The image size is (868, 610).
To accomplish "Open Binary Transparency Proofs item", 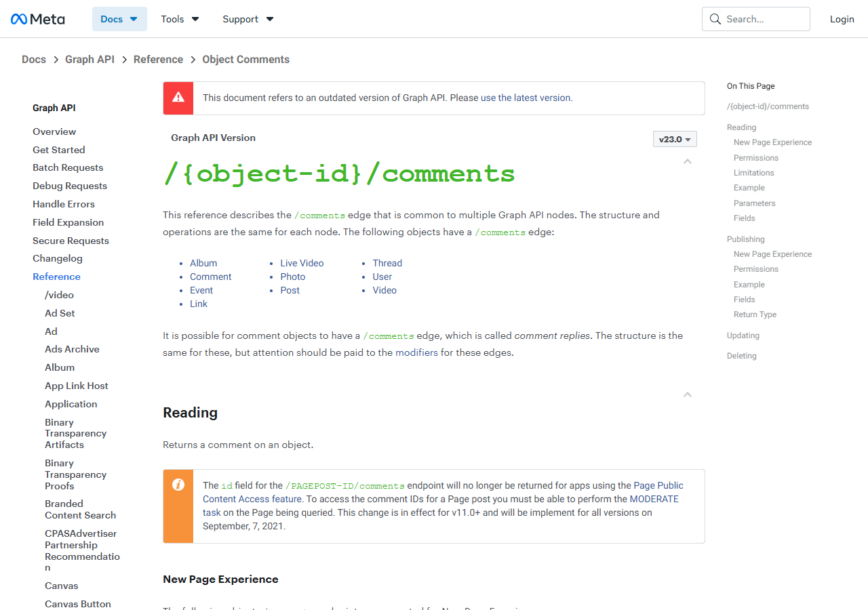I will [75, 474].
